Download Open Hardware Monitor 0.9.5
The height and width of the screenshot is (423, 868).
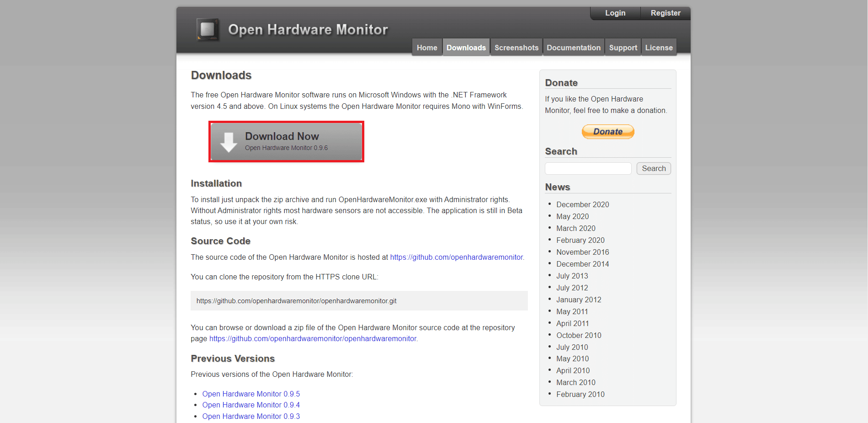pyautogui.click(x=251, y=394)
